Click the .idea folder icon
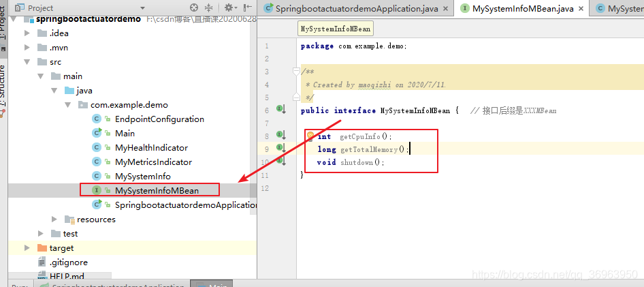This screenshot has width=644, height=287. [42, 33]
